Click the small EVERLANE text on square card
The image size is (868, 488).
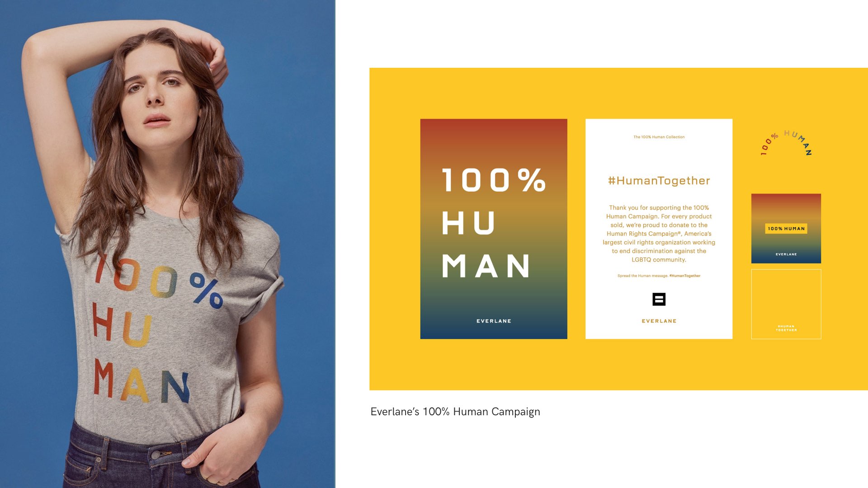786,254
